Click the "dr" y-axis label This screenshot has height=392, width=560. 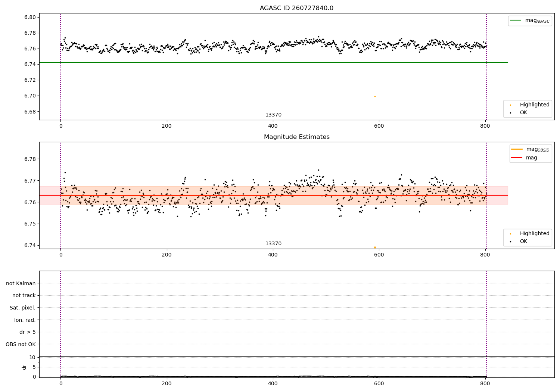(24, 367)
